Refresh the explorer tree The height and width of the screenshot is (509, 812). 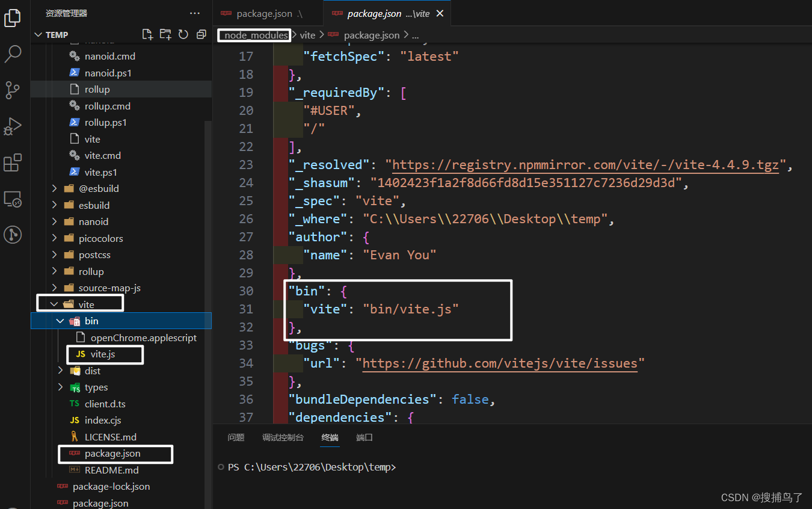pos(183,34)
